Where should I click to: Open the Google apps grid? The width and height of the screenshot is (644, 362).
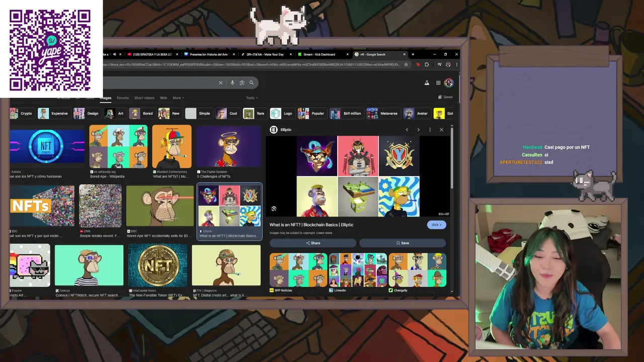coord(438,83)
